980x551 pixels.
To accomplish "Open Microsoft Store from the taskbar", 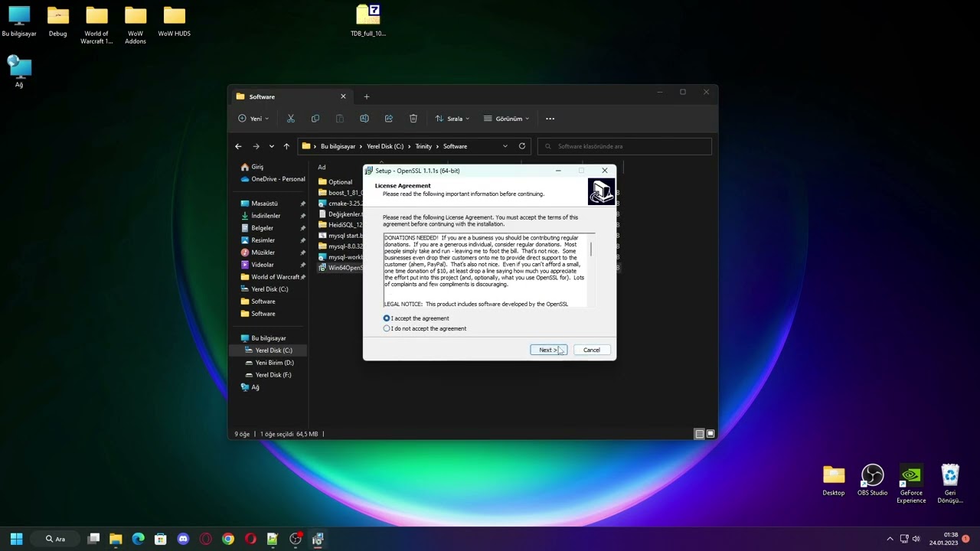I will [161, 539].
